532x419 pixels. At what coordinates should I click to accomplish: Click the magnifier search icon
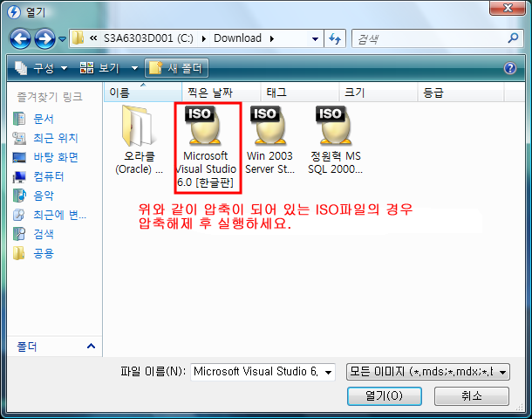tap(513, 38)
